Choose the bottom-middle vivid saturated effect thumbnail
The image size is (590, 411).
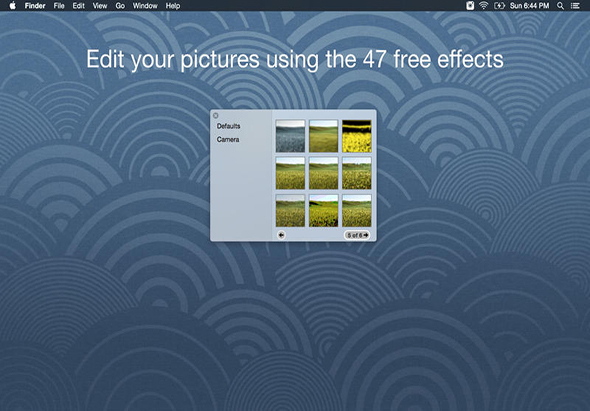324,211
